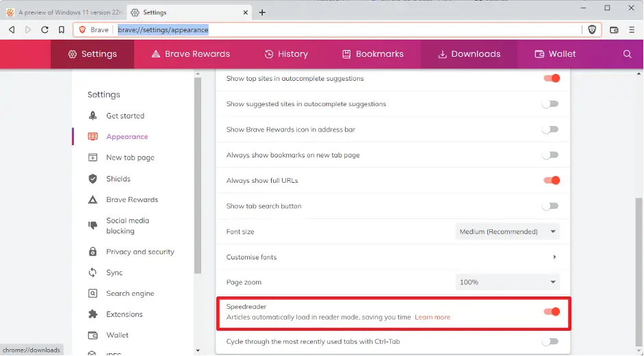Turn off the Speedreader toggle
The image size is (644, 356).
tap(551, 311)
